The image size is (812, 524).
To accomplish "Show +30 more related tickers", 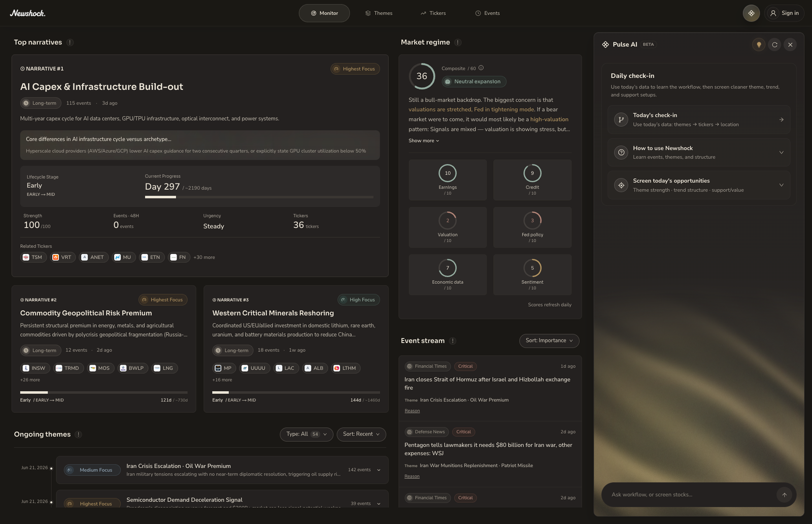I will pos(204,257).
